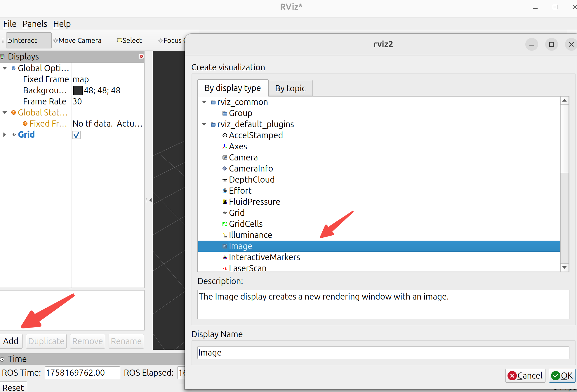Click the Add display button
The height and width of the screenshot is (392, 577).
click(11, 341)
